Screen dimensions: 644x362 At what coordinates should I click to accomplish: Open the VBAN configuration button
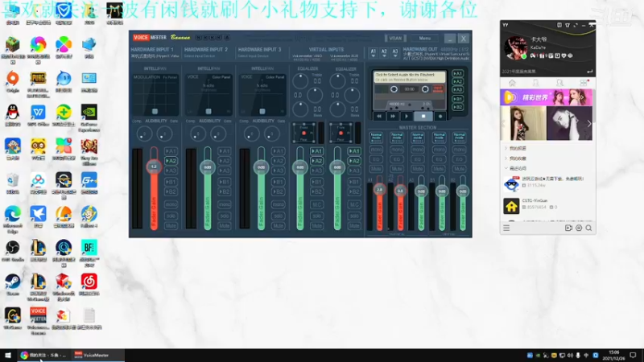pos(395,38)
